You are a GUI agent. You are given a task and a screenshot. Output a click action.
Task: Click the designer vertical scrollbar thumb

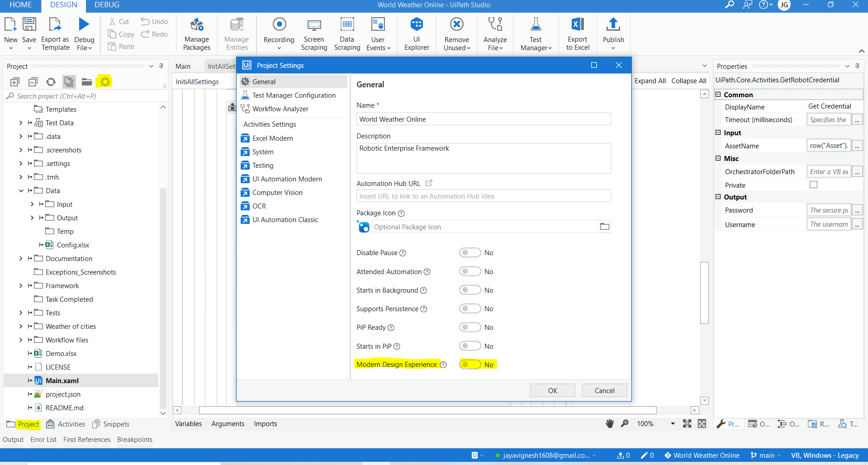click(x=704, y=293)
